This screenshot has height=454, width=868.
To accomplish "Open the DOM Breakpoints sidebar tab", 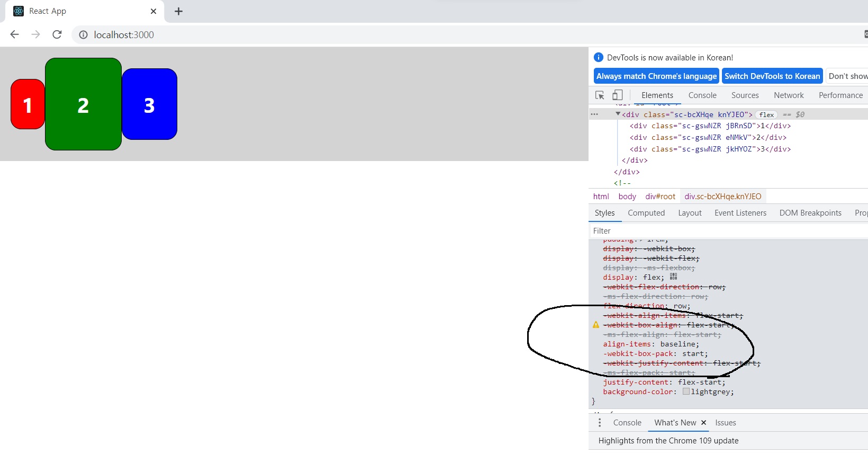I will pos(810,213).
